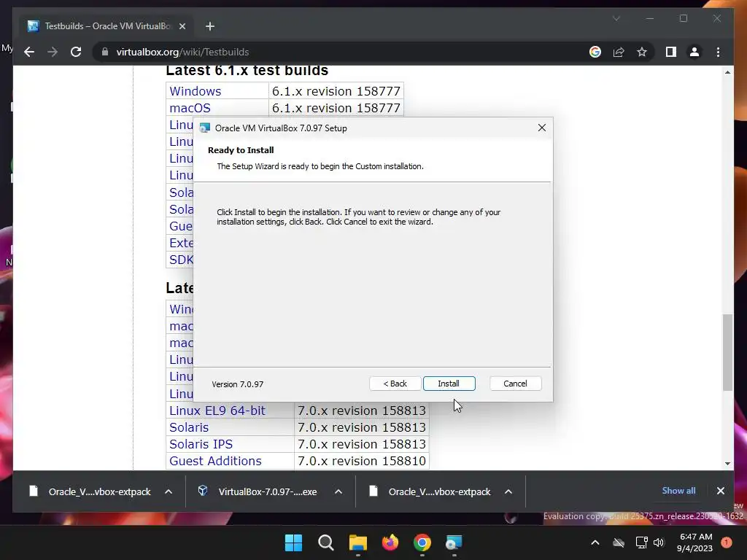Open the volume tray icon
747x560 pixels.
point(659,542)
